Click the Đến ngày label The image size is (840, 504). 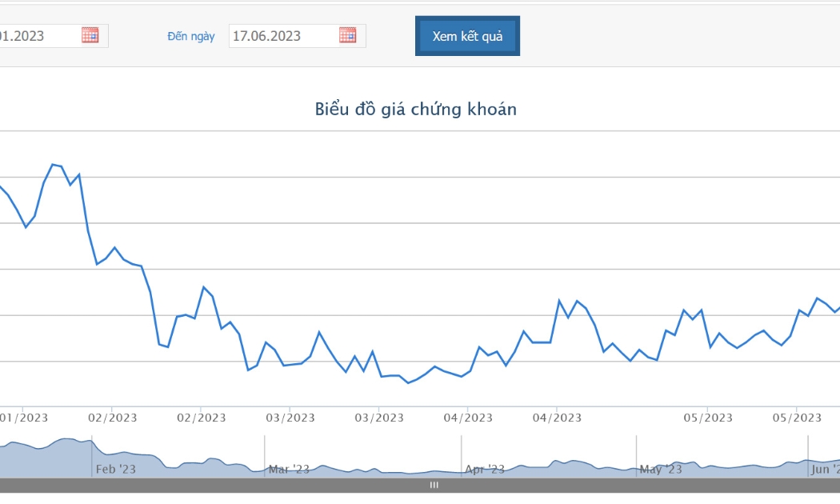(x=190, y=37)
